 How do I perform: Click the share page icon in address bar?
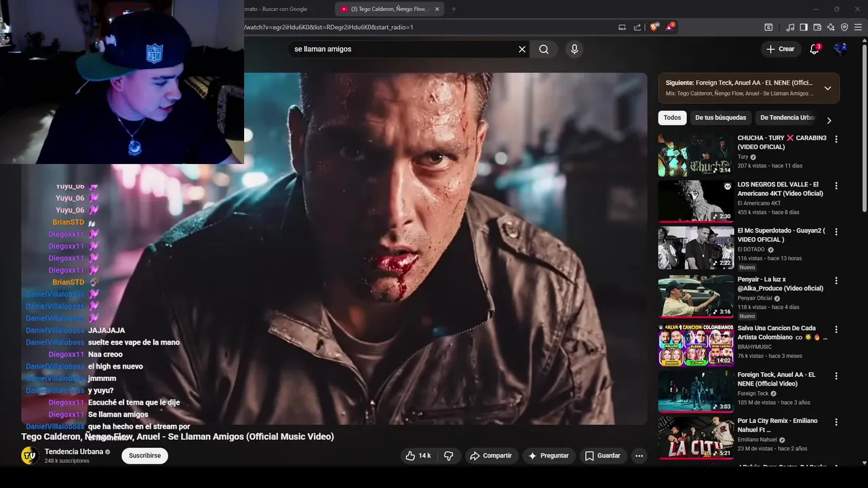[x=637, y=27]
